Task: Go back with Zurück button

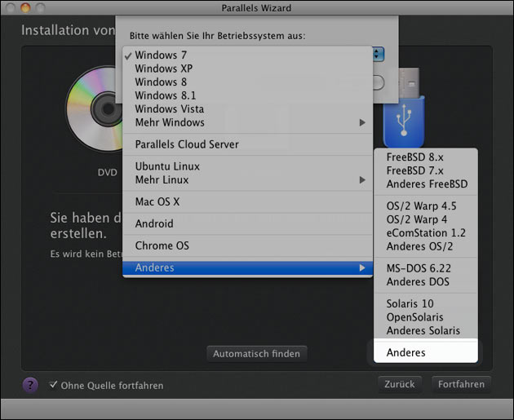Action: tap(400, 384)
